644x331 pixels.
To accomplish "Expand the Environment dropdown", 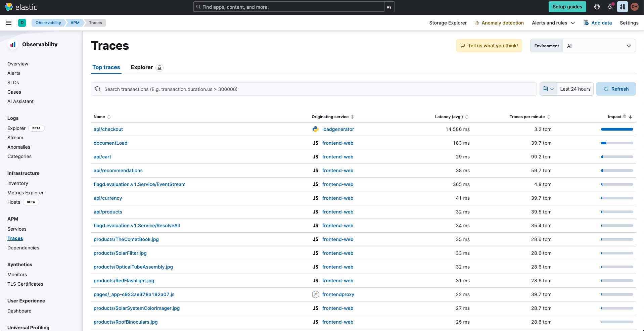I will tap(599, 46).
